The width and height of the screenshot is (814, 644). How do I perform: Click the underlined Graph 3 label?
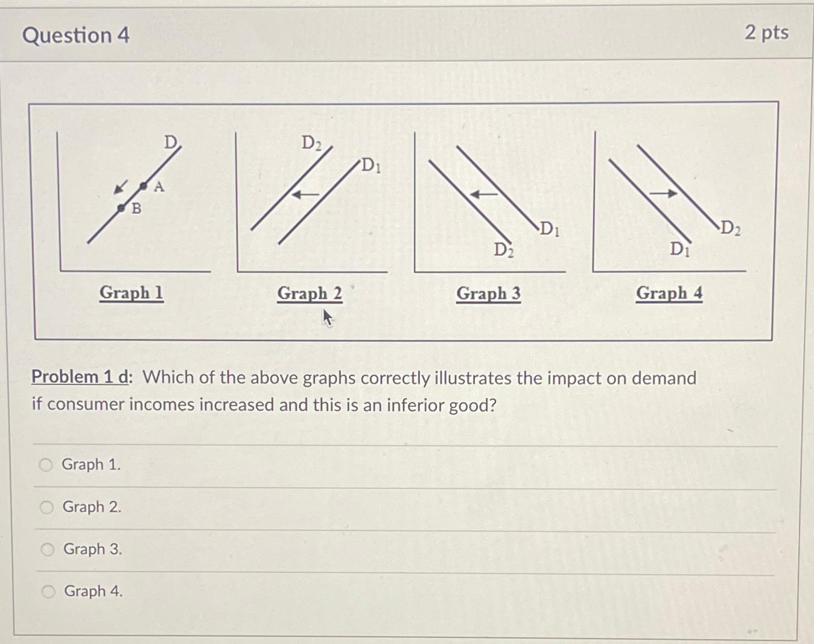pyautogui.click(x=489, y=294)
